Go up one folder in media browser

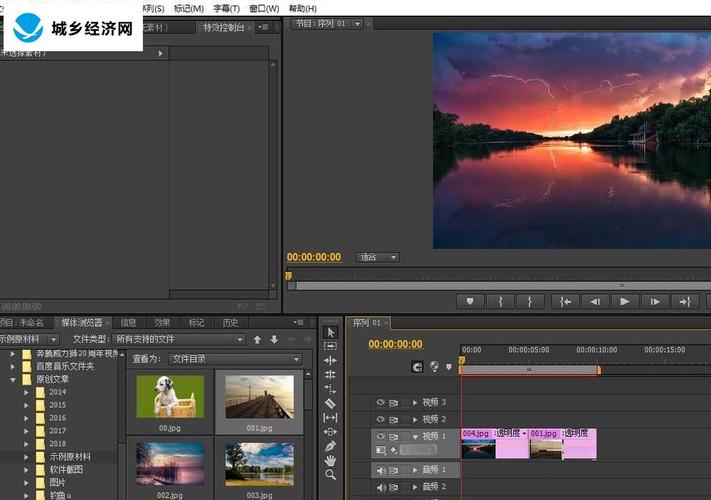pos(257,340)
